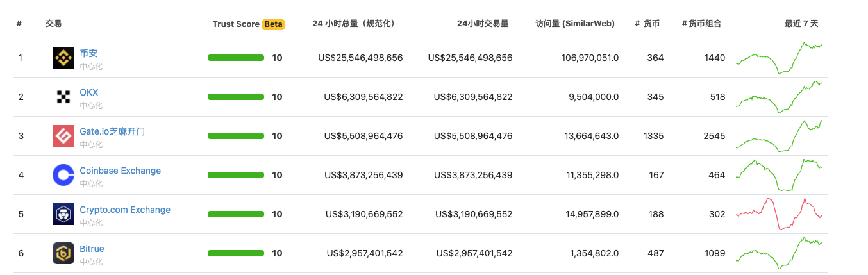Click the yellow Beta badge

click(273, 24)
